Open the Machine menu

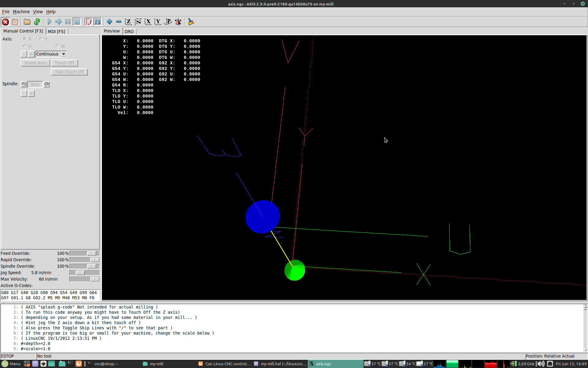(x=21, y=12)
